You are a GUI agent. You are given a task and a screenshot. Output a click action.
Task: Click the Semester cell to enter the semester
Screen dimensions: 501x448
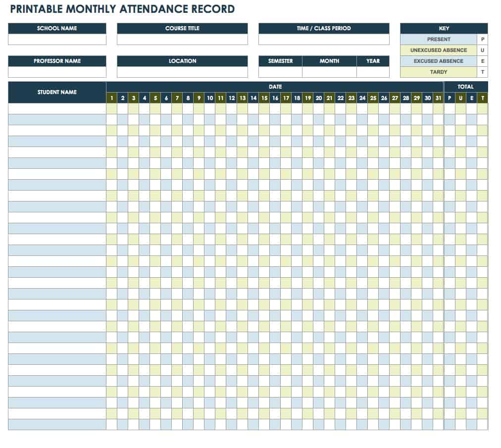point(281,71)
